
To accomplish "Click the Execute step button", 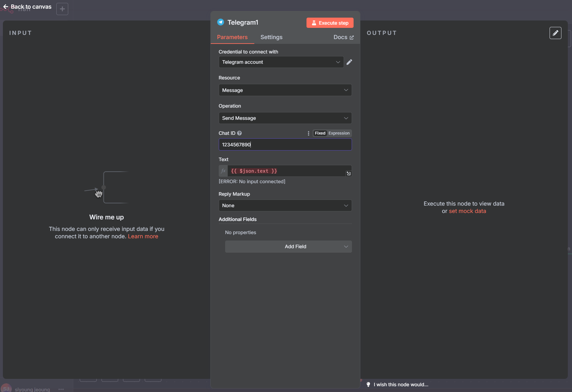I will point(330,23).
